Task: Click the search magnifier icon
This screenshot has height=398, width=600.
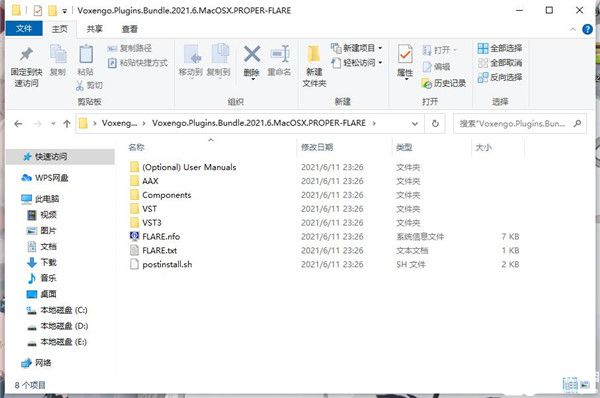Action: click(x=577, y=123)
